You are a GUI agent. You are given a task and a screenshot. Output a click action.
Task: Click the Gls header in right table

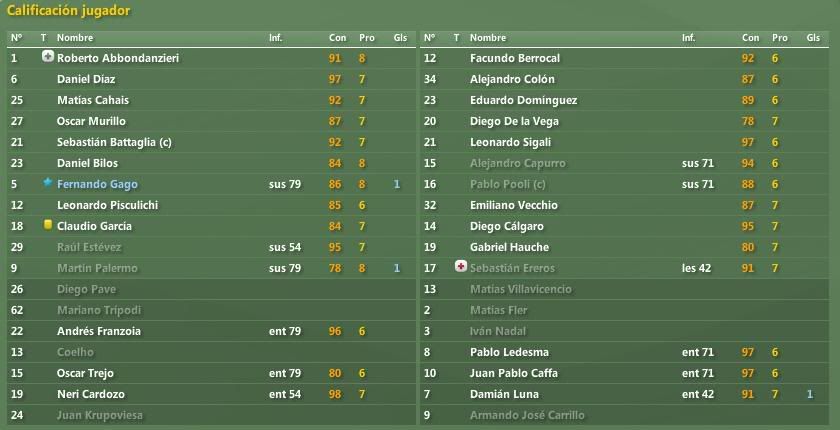[x=813, y=38]
